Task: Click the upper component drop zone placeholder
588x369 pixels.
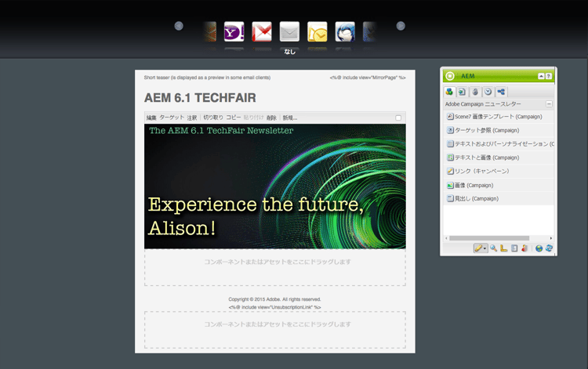Action: point(275,268)
